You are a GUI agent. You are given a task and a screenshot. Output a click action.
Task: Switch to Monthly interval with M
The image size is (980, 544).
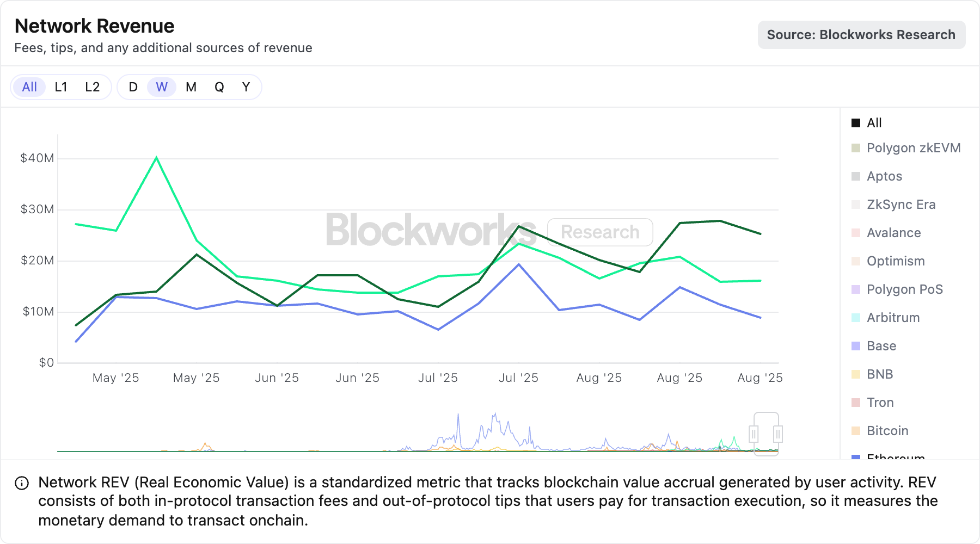pyautogui.click(x=191, y=87)
